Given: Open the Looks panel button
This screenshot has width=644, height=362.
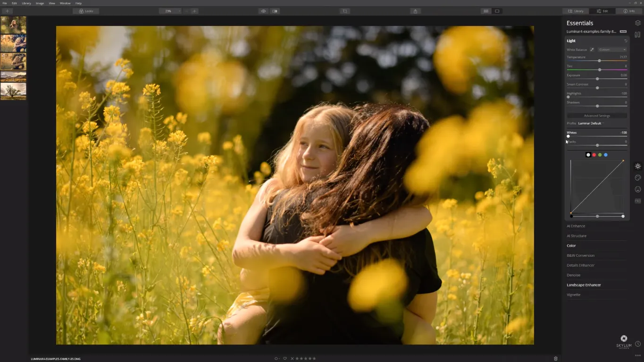Looking at the screenshot, I should pyautogui.click(x=86, y=11).
